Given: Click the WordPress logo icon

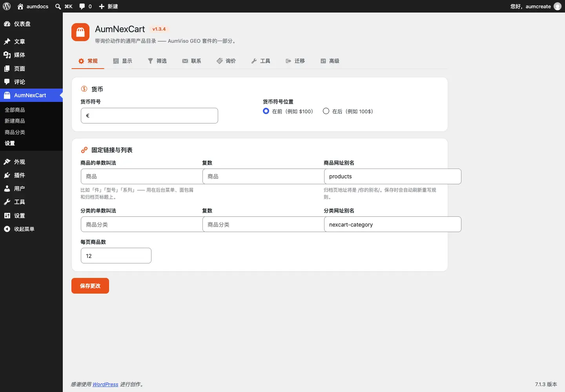Looking at the screenshot, I should tap(7, 6).
